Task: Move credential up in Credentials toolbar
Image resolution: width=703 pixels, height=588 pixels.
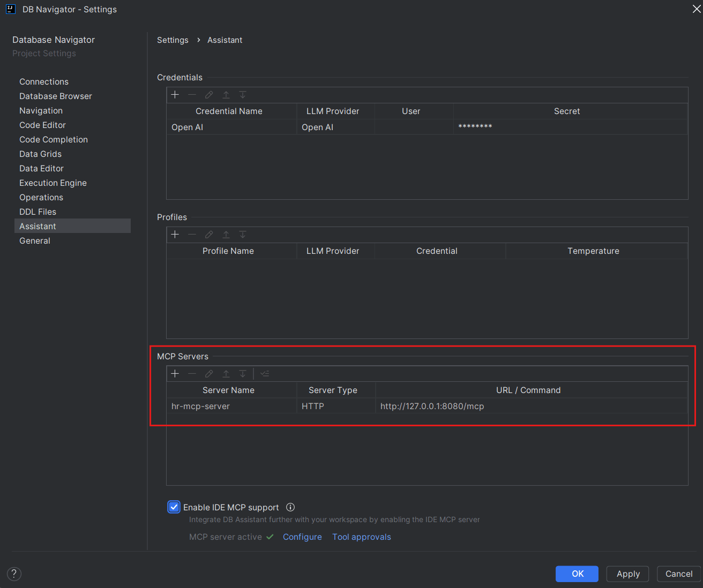Action: tap(226, 95)
